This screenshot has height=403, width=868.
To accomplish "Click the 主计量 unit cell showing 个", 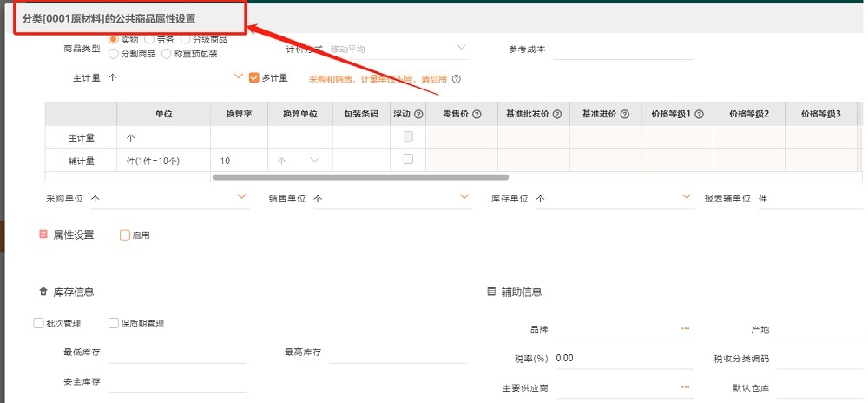I will [164, 136].
